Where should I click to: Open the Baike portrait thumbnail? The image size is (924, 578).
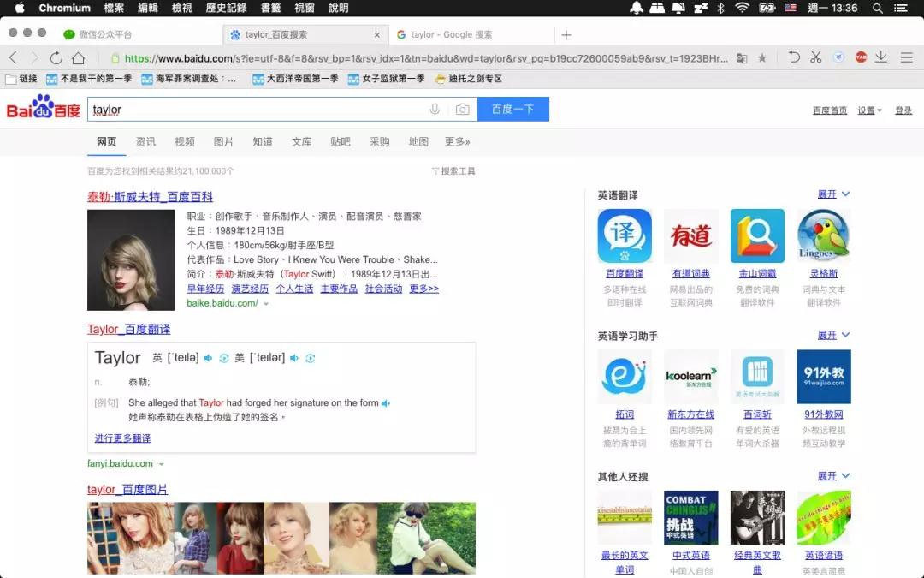(x=131, y=260)
